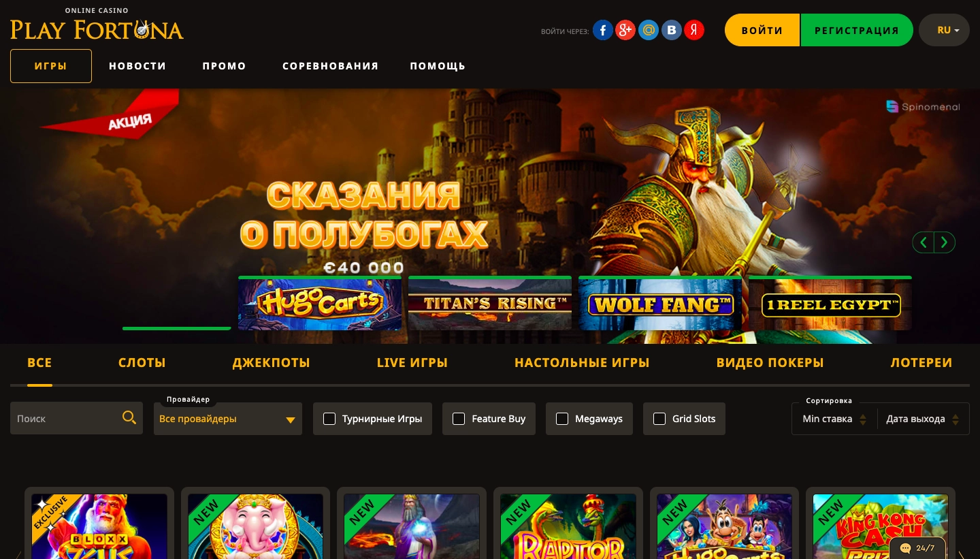The width and height of the screenshot is (980, 559).
Task: Check the Feature Buy filter
Action: [459, 419]
